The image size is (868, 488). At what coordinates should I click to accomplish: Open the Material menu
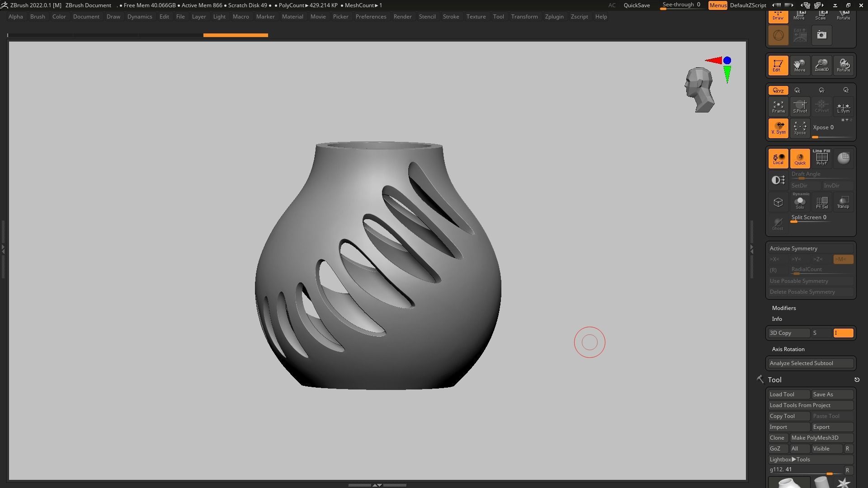pos(292,17)
